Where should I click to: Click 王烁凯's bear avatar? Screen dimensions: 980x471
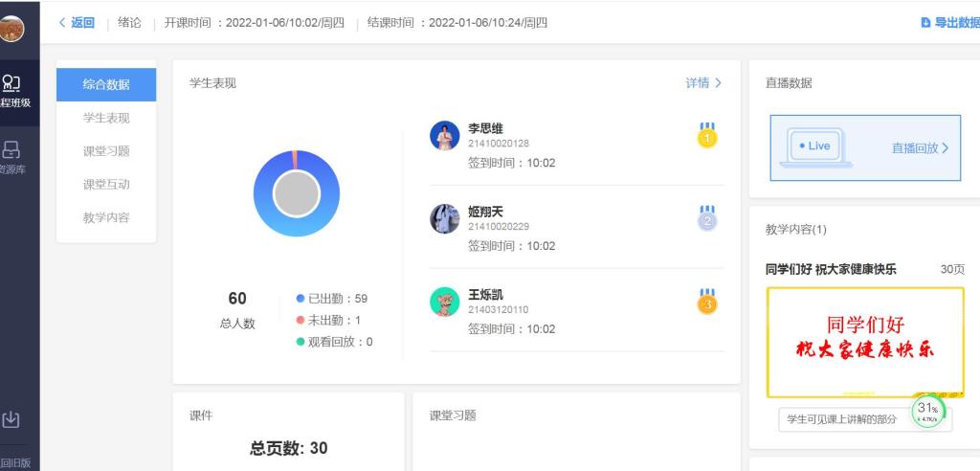(445, 303)
